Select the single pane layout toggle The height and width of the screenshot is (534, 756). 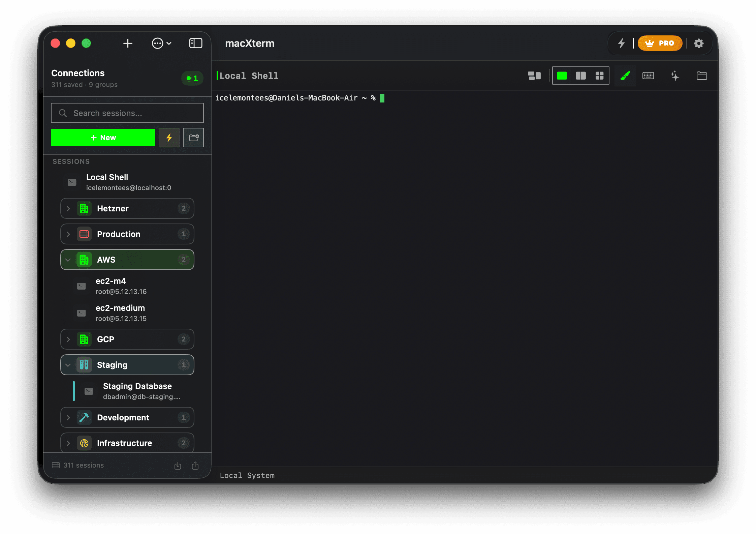[x=562, y=76]
